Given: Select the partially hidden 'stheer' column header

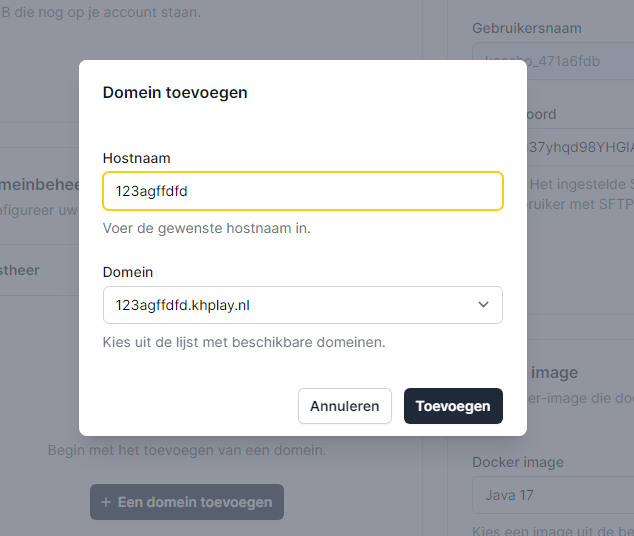Looking at the screenshot, I should pos(20,271).
